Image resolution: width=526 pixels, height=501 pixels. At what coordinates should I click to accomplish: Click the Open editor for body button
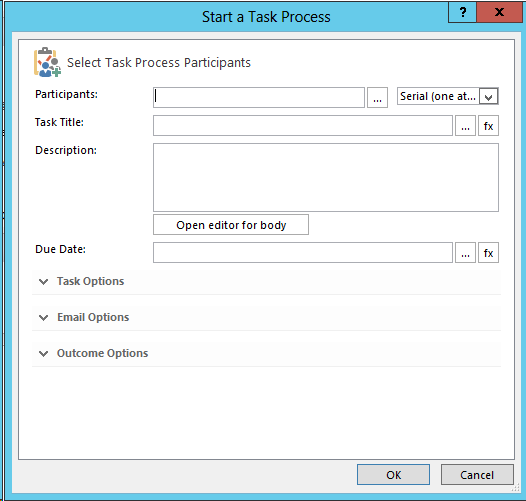231,225
